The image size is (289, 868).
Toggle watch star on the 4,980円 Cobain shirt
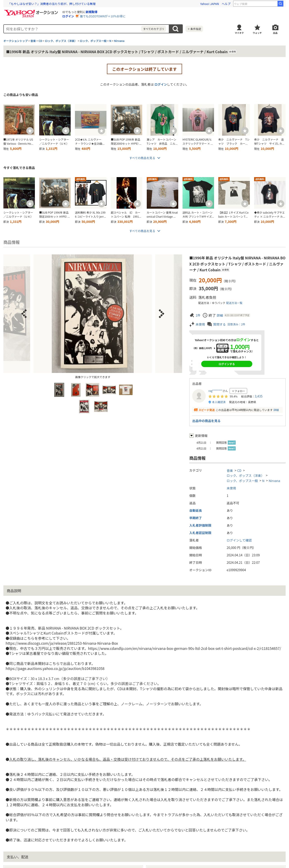(209, 203)
